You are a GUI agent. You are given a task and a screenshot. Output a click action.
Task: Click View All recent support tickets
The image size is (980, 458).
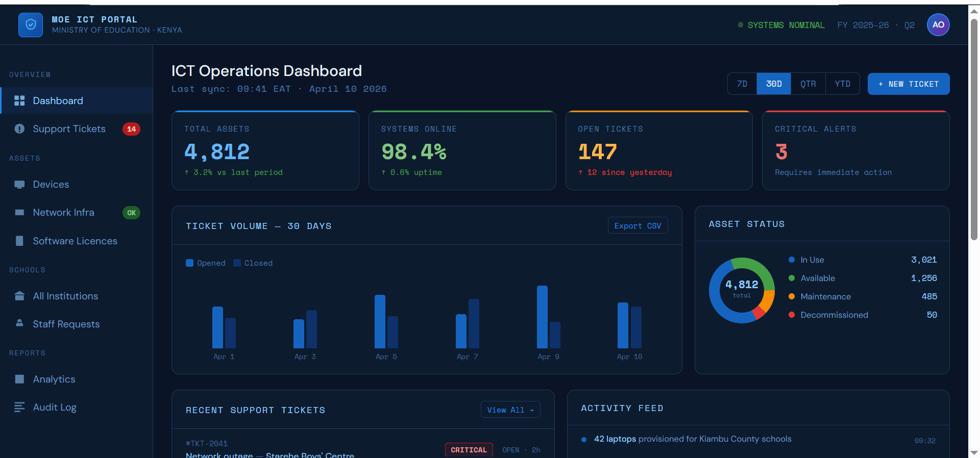point(510,410)
